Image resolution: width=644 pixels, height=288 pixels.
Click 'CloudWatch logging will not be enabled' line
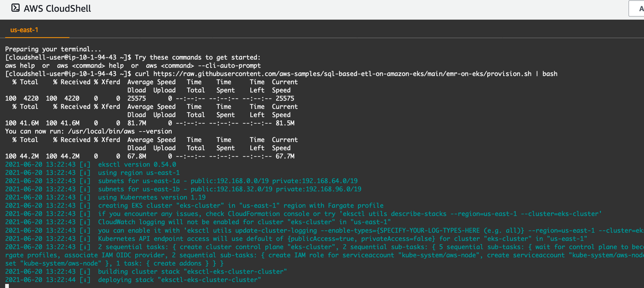[198, 222]
